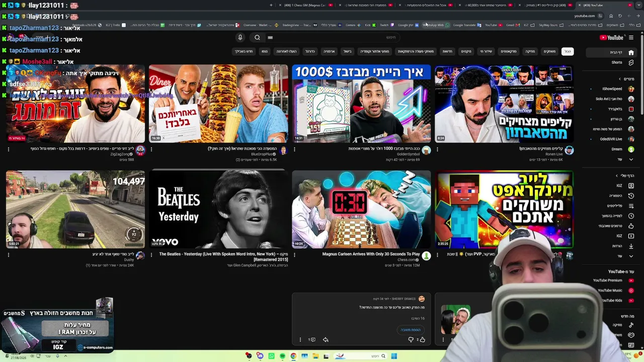The image size is (644, 362).
Task: Select the 'מוזיקה' filter chip
Action: tap(530, 51)
